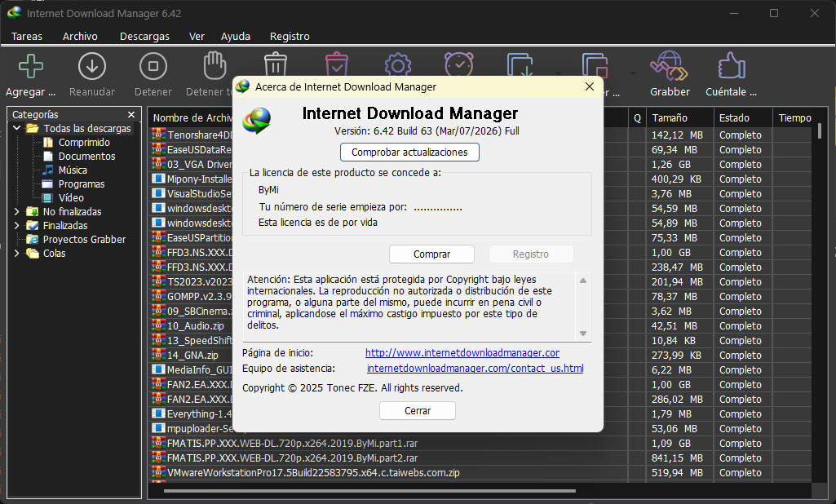Select the Música category
The width and height of the screenshot is (836, 504).
tap(73, 170)
